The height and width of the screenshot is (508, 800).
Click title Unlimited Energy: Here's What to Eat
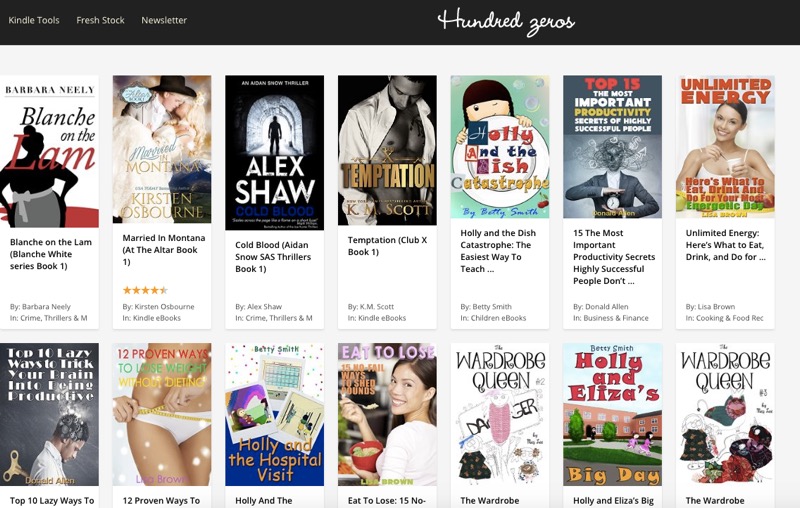[x=726, y=245]
